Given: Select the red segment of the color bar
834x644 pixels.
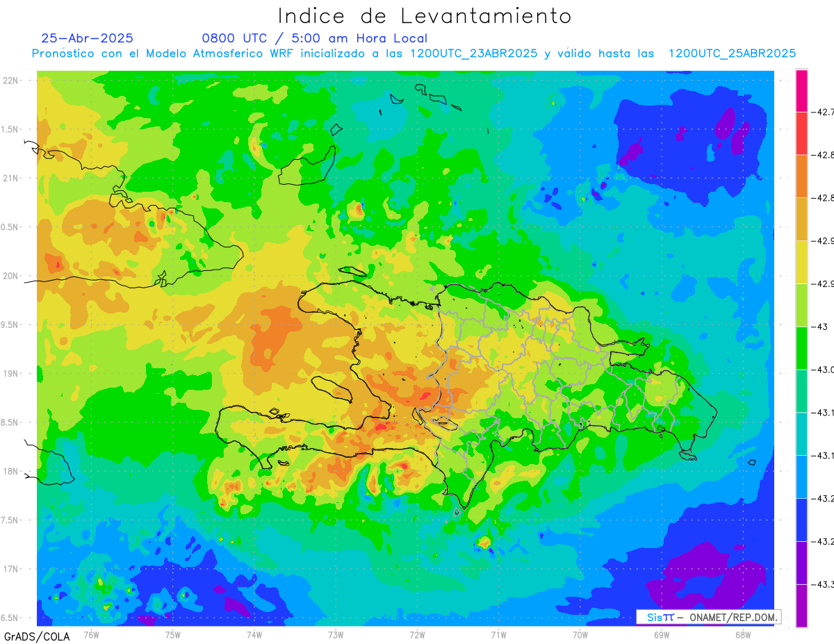Looking at the screenshot, I should coord(801,133).
